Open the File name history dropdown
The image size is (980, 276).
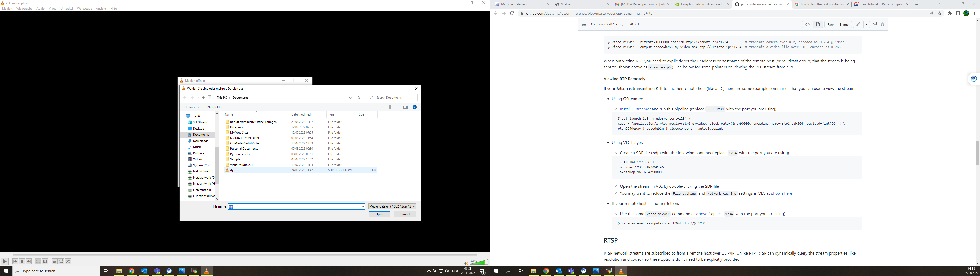coord(363,207)
